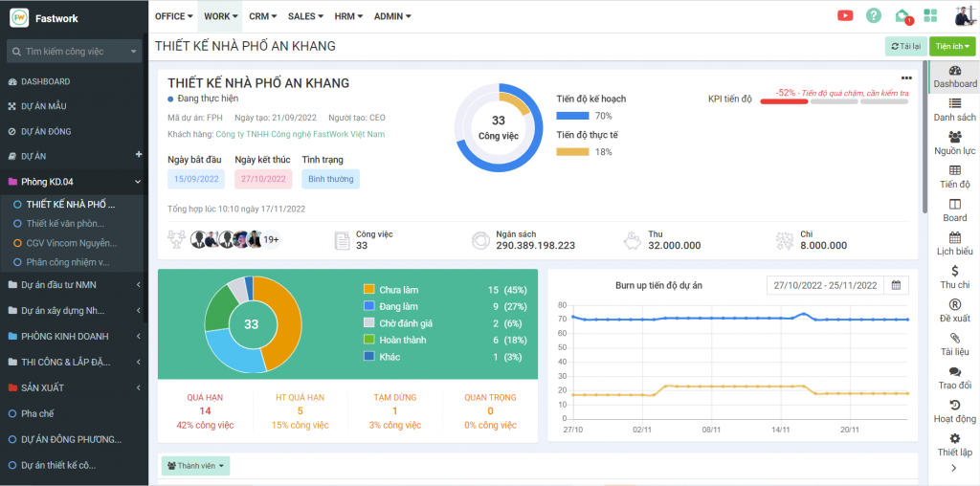Open Thiết lập project settings
This screenshot has height=486, width=980.
[x=954, y=444]
